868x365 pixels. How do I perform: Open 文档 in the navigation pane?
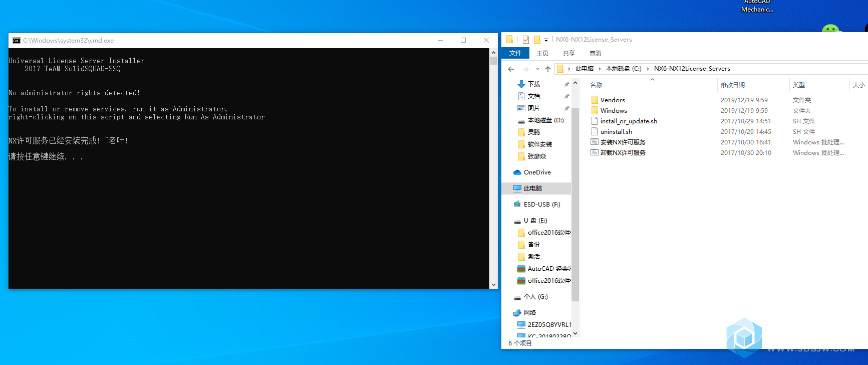[x=534, y=96]
